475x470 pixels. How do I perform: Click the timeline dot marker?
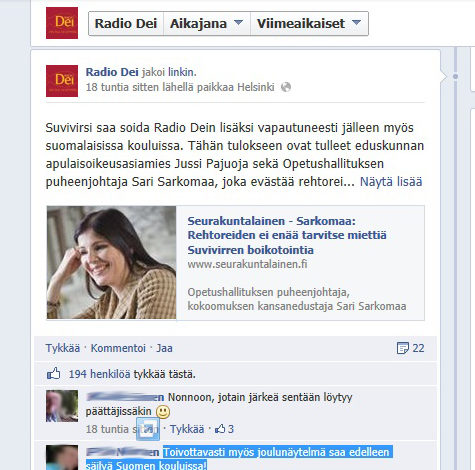point(455,77)
